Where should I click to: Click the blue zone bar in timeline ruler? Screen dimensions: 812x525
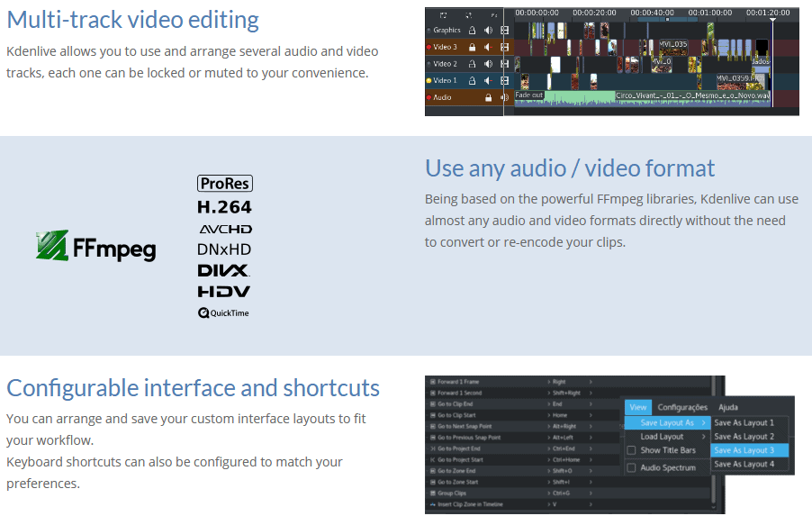pos(667,20)
